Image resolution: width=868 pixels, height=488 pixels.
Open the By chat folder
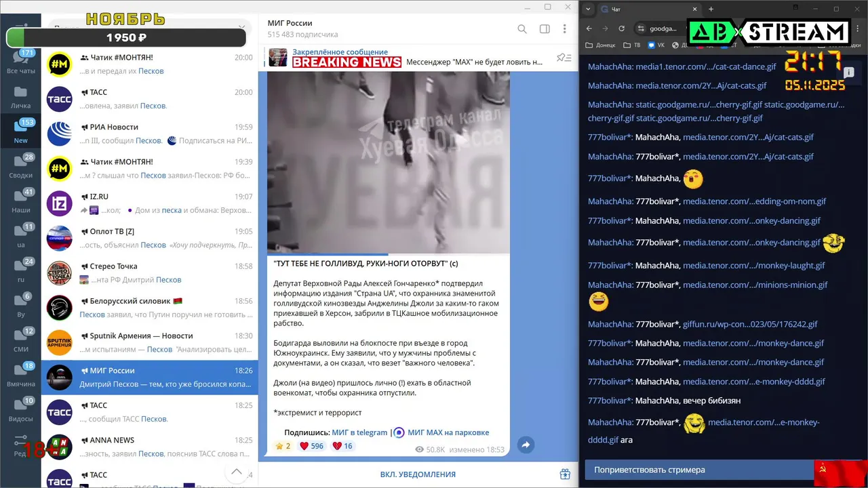click(20, 306)
